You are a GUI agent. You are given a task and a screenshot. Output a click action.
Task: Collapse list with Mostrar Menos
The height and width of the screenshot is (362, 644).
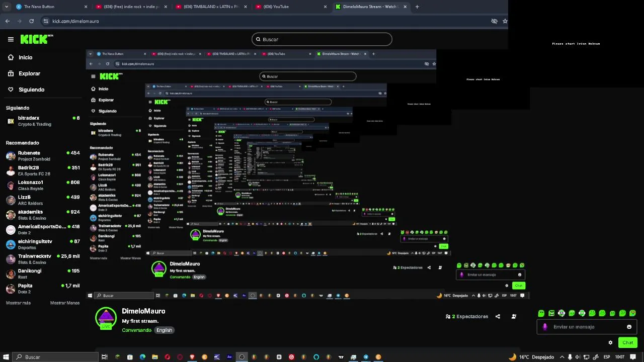65,303
